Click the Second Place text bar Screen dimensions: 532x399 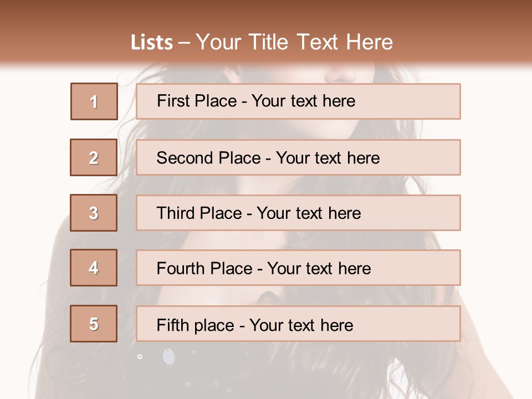pos(298,157)
